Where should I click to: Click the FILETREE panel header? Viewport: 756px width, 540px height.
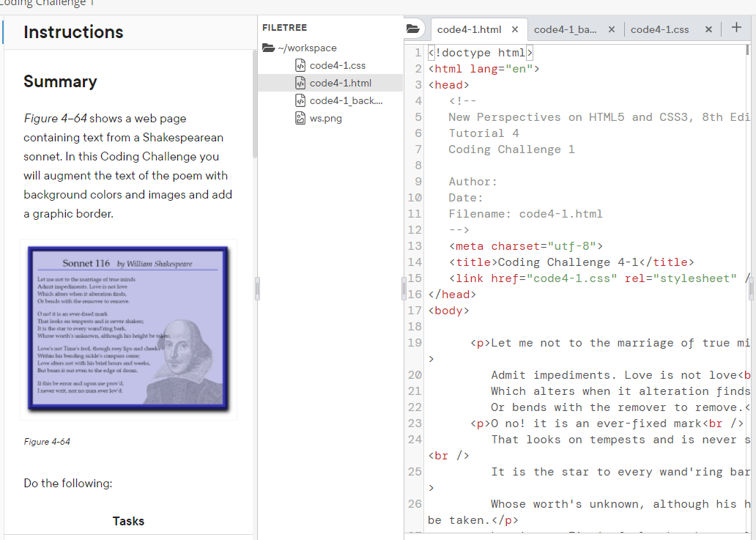[284, 28]
